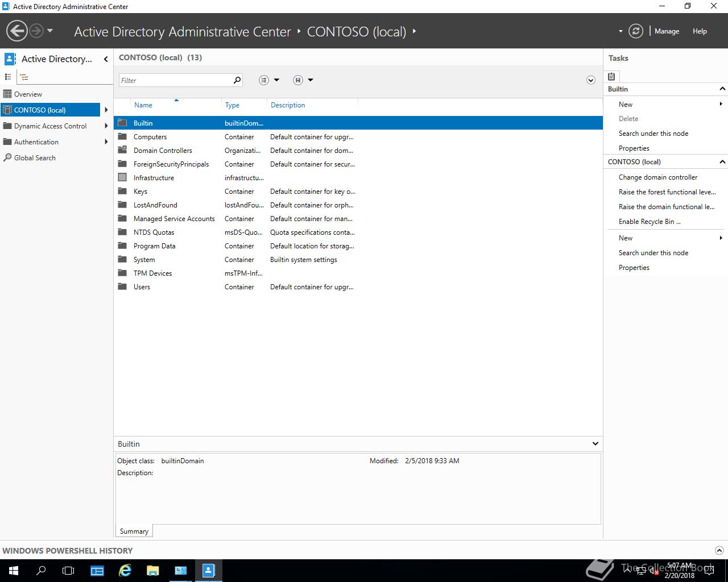Click the Infrastructure object icon
The image size is (728, 582).
122,177
